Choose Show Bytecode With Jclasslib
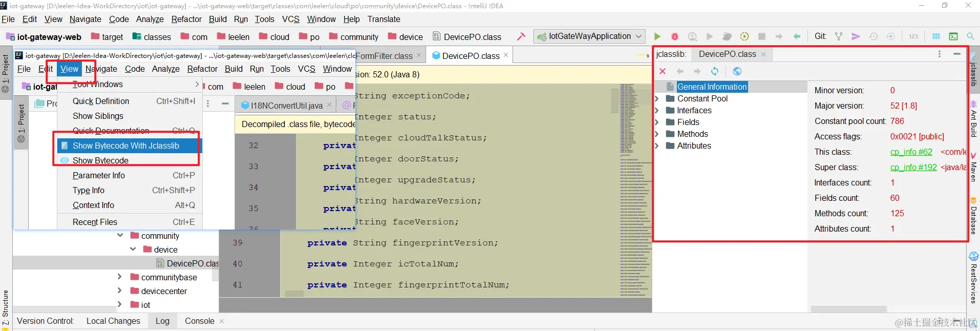 [x=130, y=146]
